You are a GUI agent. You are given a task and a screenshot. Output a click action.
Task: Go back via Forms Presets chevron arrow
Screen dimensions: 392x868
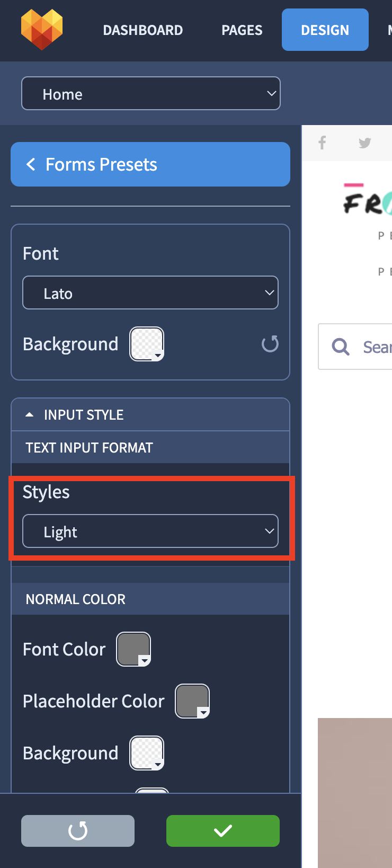31,164
